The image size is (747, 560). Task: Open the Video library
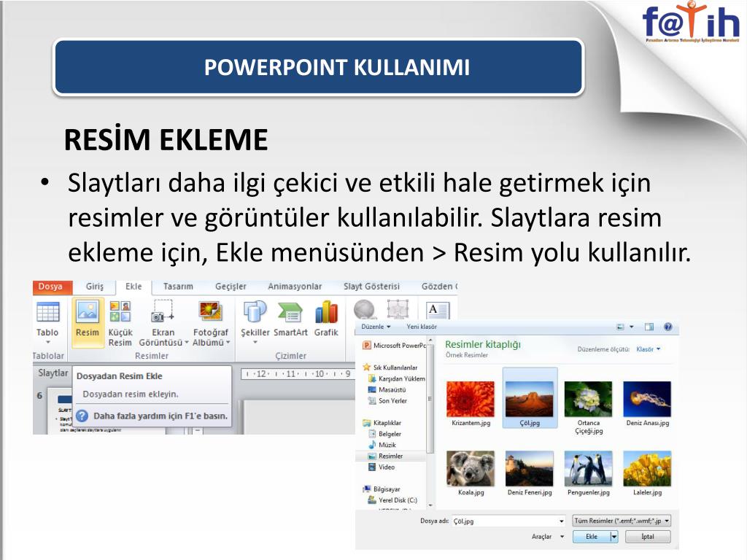click(382, 467)
